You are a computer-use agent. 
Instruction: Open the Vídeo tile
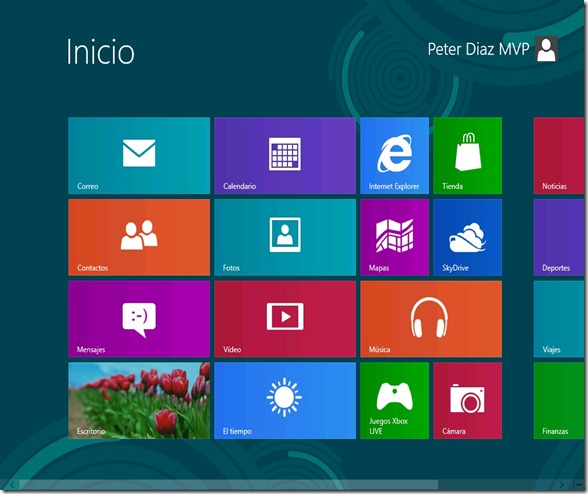point(285,319)
